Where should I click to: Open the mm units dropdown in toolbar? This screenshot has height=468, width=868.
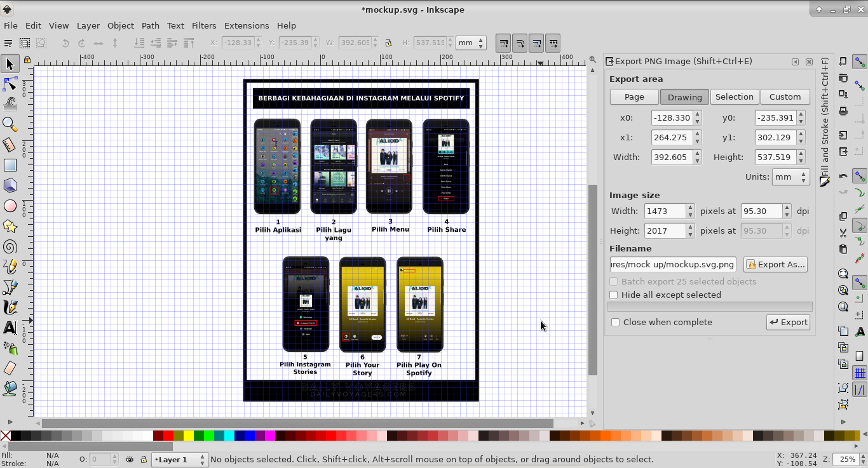pos(471,43)
